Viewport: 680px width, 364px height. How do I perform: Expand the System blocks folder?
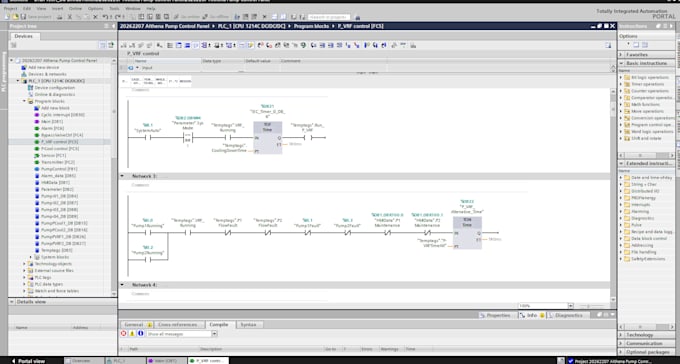pyautogui.click(x=31, y=257)
